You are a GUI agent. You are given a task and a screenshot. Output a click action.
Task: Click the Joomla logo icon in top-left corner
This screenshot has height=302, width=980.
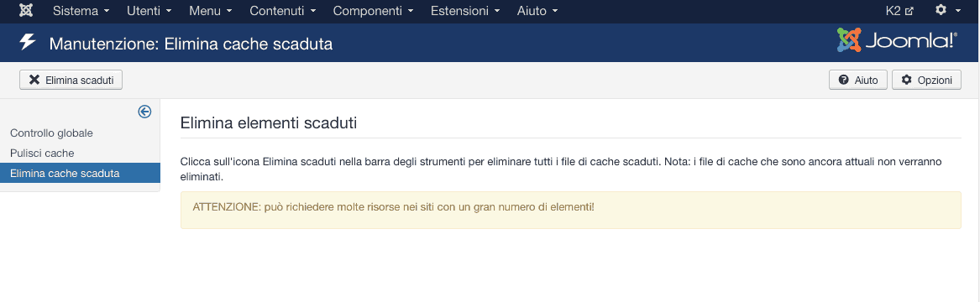[x=26, y=11]
